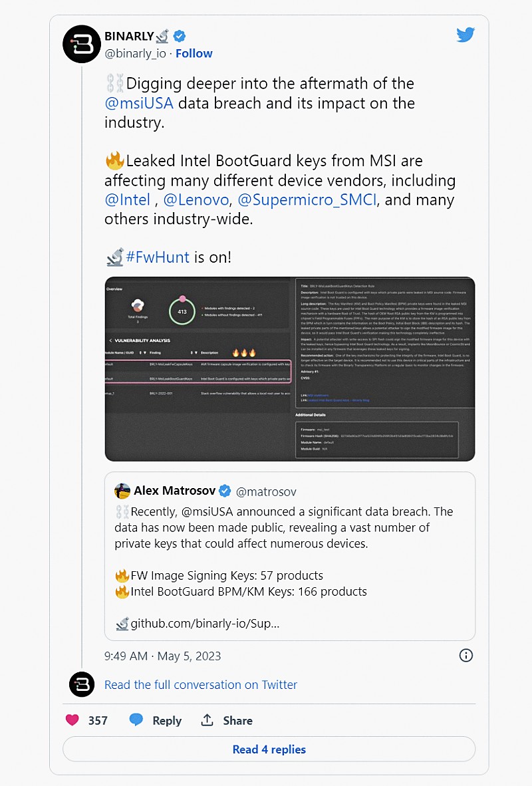532x786 pixels.
Task: Like the tweet with heart icon
Action: pyautogui.click(x=72, y=720)
